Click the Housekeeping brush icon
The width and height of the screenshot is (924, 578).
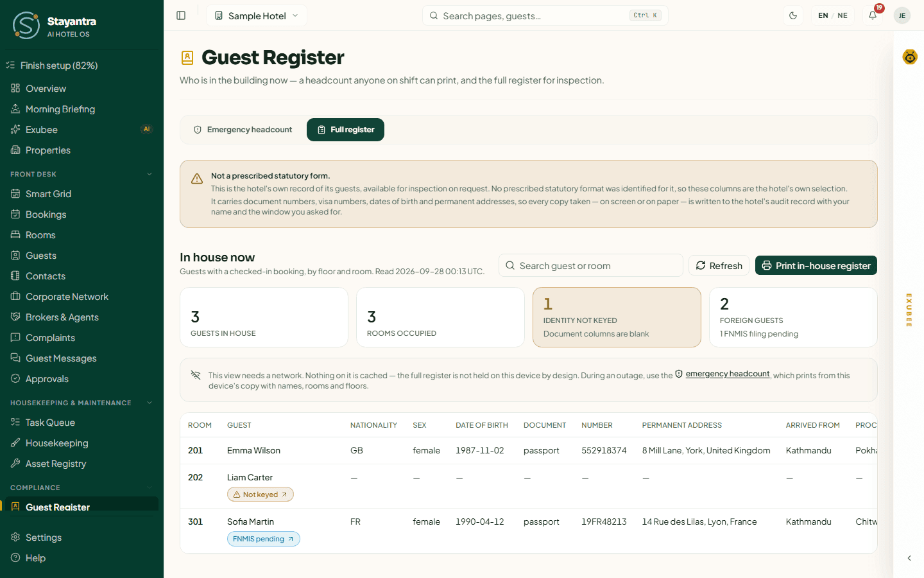pos(15,443)
